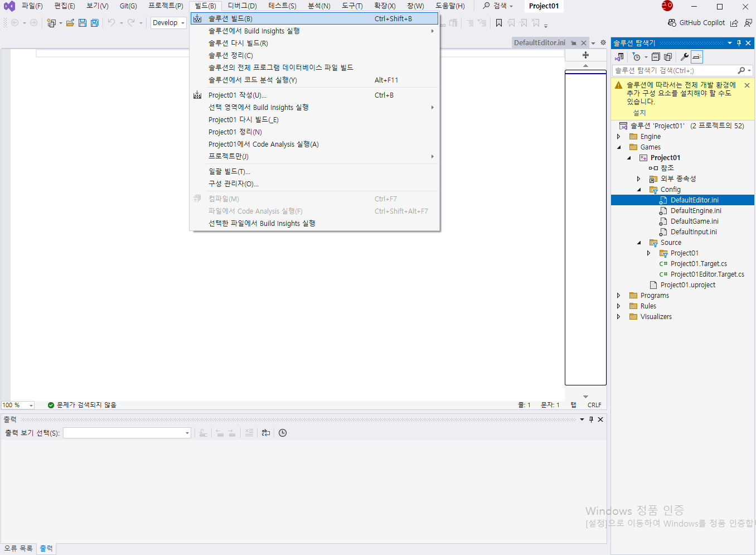Dismiss the yellow warning banner
Viewport: 756px width, 555px height.
click(x=747, y=85)
